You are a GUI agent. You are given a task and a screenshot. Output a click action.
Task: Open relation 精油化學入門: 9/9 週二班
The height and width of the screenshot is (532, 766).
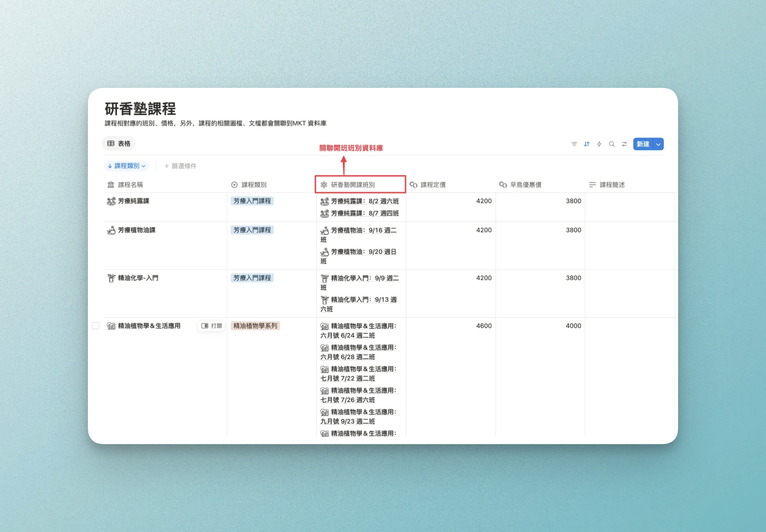click(360, 282)
